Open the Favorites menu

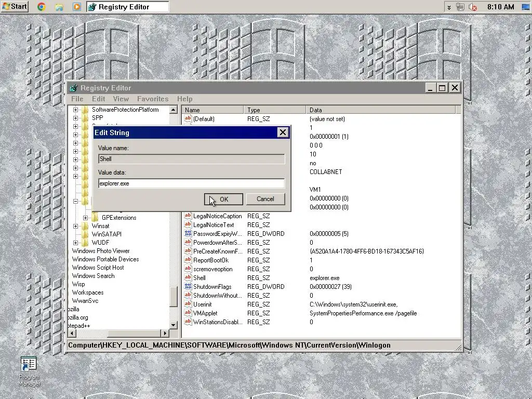tap(153, 99)
